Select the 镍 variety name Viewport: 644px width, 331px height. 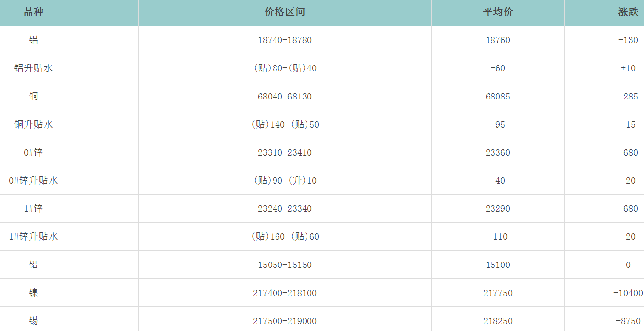point(33,293)
